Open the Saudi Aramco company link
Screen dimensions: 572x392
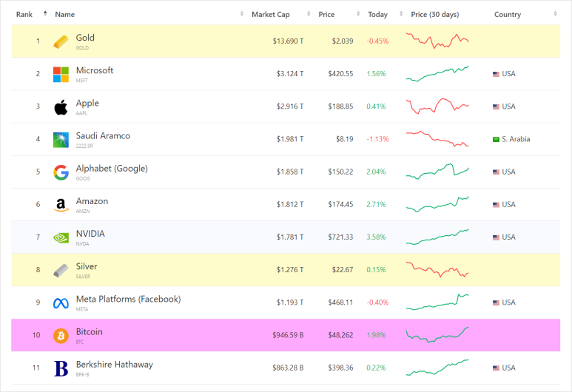click(104, 135)
